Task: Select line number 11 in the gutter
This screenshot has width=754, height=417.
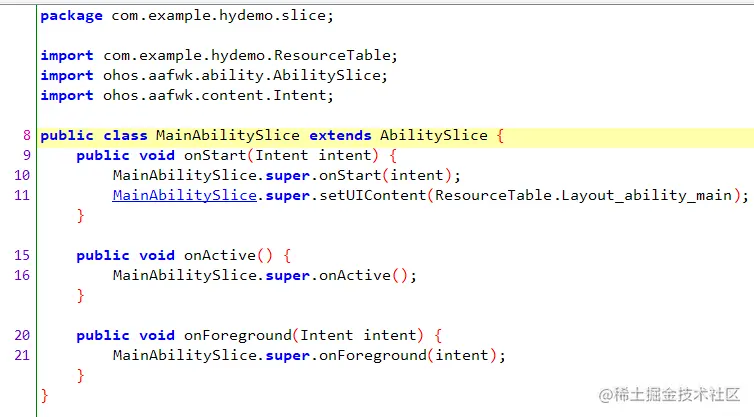Action: [22, 195]
